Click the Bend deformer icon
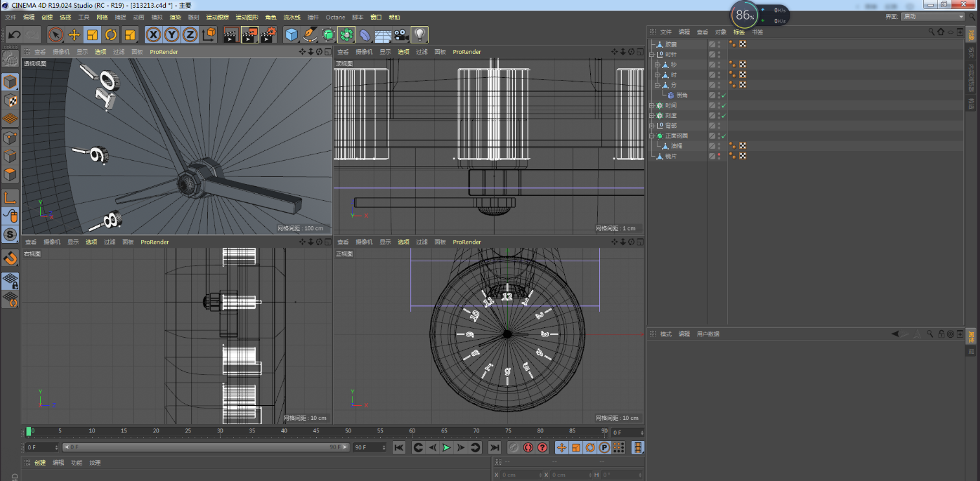 click(365, 34)
